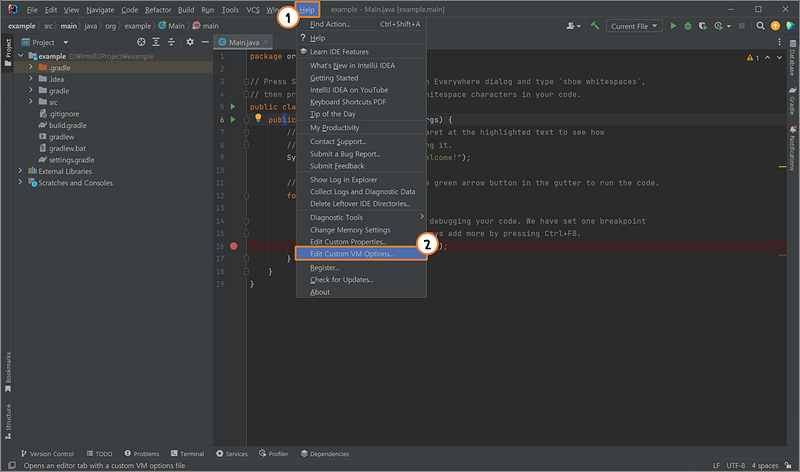
Task: Expand the .gradle folder
Action: 31,67
